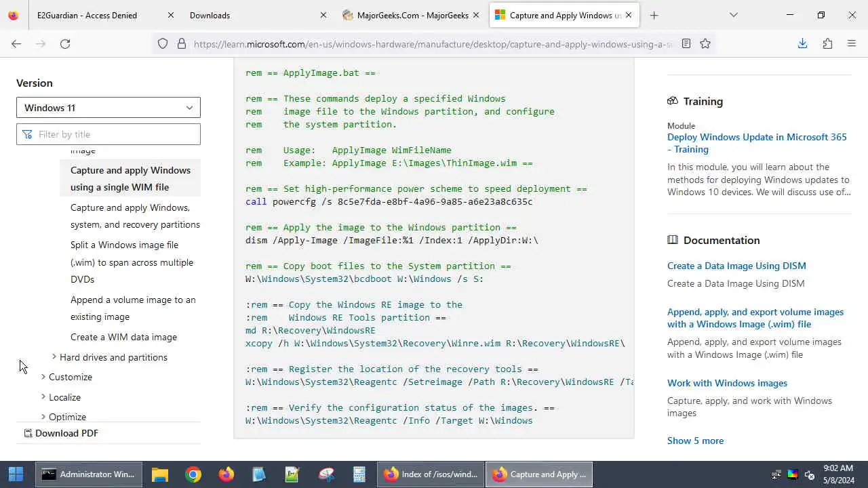Viewport: 868px width, 488px height.
Task: Click the Firefox taskbar icon beside Chrome
Action: tap(226, 474)
